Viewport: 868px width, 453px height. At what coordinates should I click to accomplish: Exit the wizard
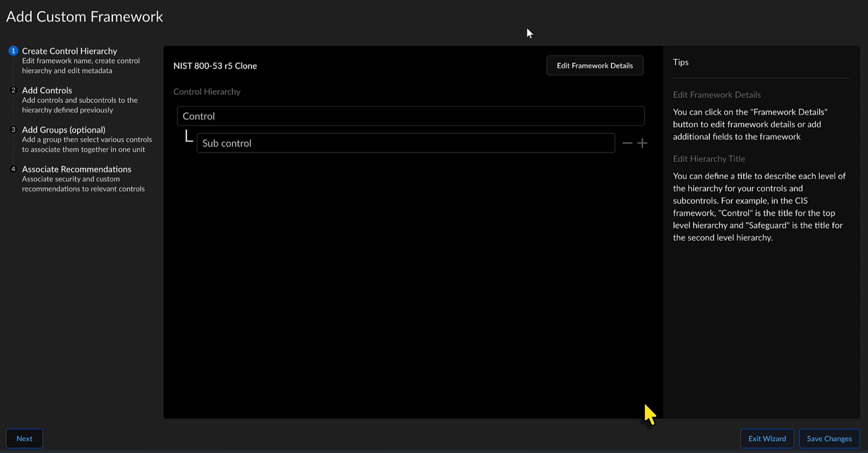[x=767, y=439]
